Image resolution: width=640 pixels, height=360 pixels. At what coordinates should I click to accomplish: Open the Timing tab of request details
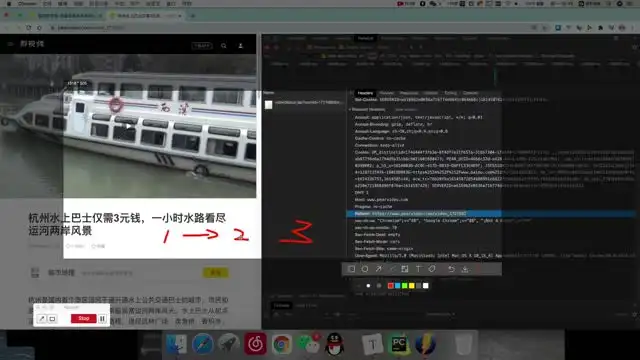[x=450, y=93]
